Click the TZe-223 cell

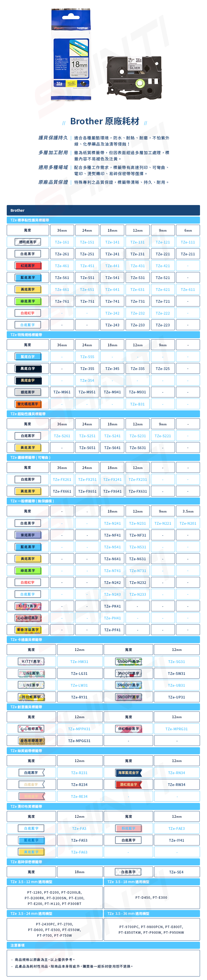coord(163,325)
